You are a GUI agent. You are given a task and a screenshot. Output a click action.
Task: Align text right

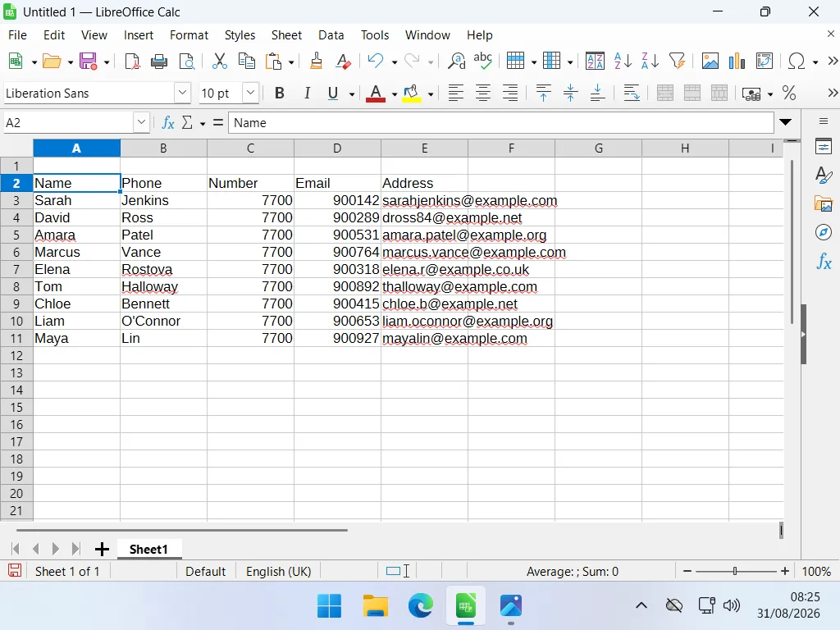tap(510, 94)
